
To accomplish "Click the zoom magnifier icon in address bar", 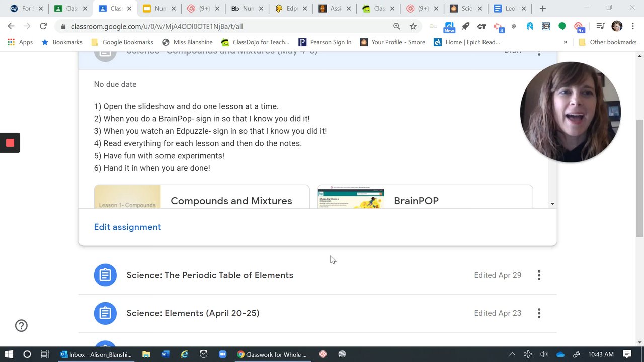I will point(397,26).
